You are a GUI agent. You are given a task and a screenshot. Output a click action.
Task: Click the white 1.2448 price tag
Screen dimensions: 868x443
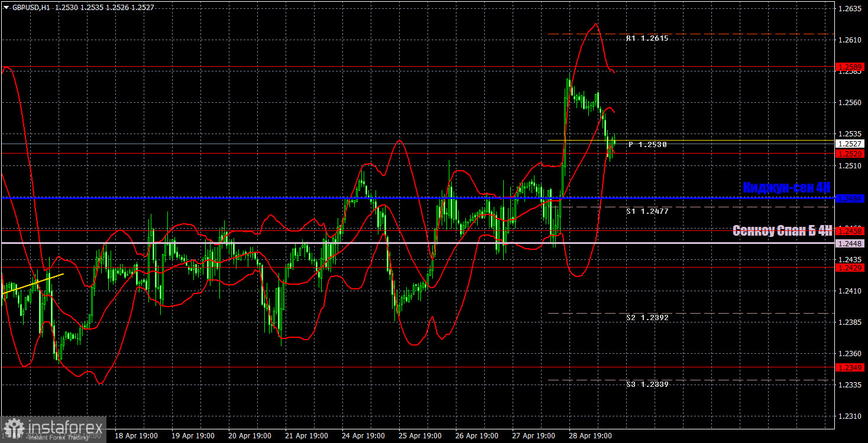click(850, 243)
